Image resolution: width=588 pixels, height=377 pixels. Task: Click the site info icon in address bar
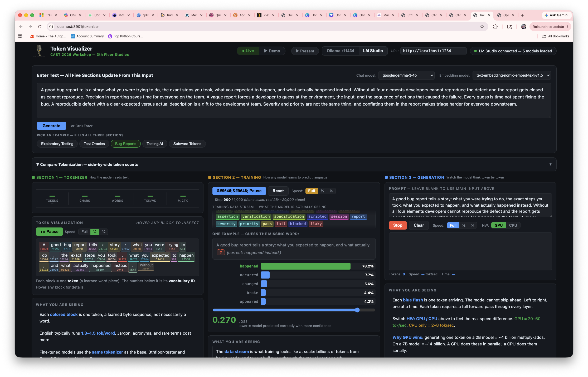(x=51, y=27)
